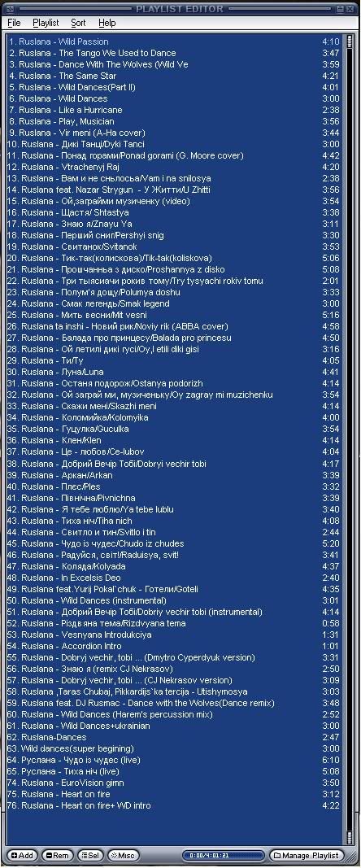
Task: Select track 59 feat. DJ Rusmac
Action: (x=175, y=703)
